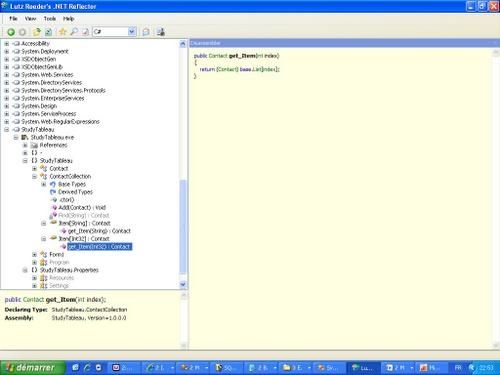Viewport: 500px width, 375px height.
Task: Click the Search magnifier toolbar icon
Action: point(74,32)
